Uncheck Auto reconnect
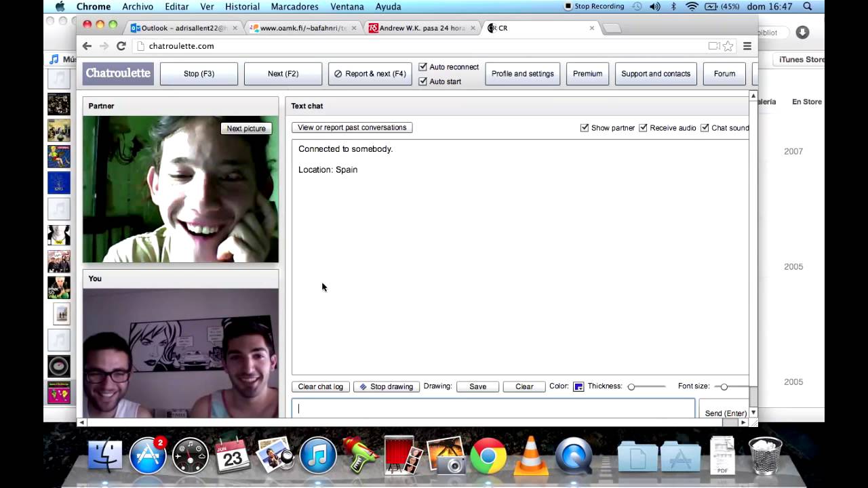This screenshot has height=488, width=868. point(422,67)
